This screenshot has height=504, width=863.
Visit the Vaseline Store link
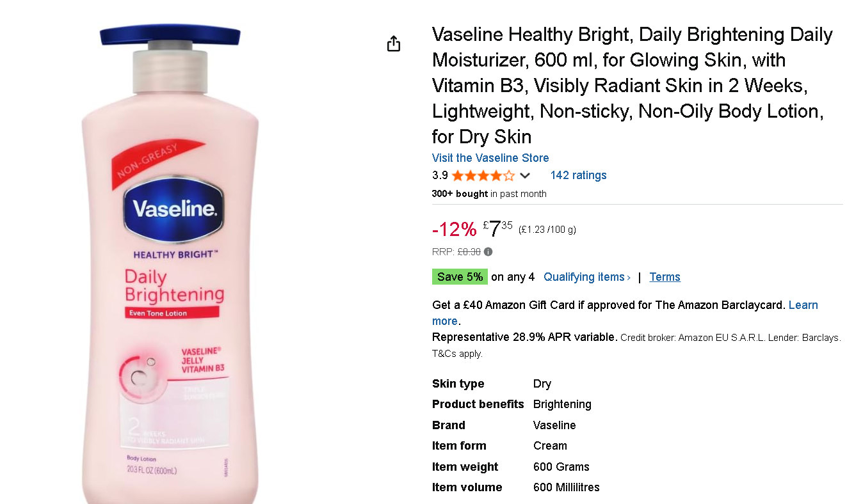(x=490, y=158)
